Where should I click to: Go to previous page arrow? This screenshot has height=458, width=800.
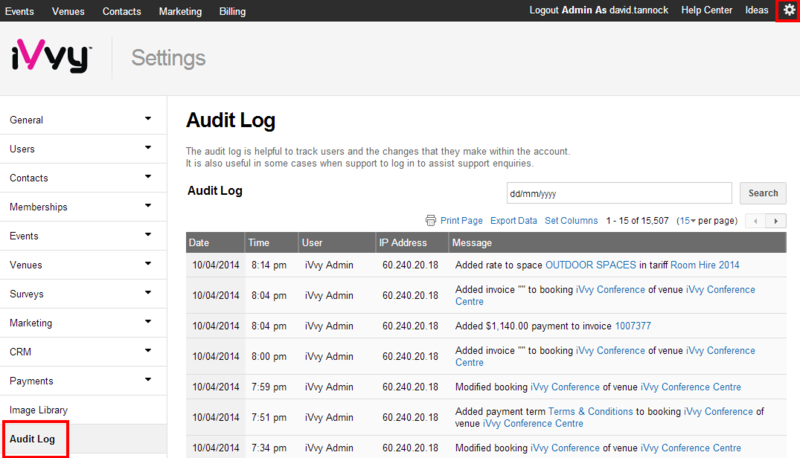tap(756, 221)
